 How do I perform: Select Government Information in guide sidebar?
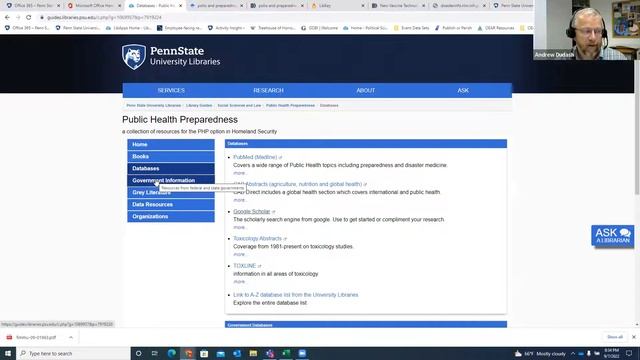(x=171, y=180)
